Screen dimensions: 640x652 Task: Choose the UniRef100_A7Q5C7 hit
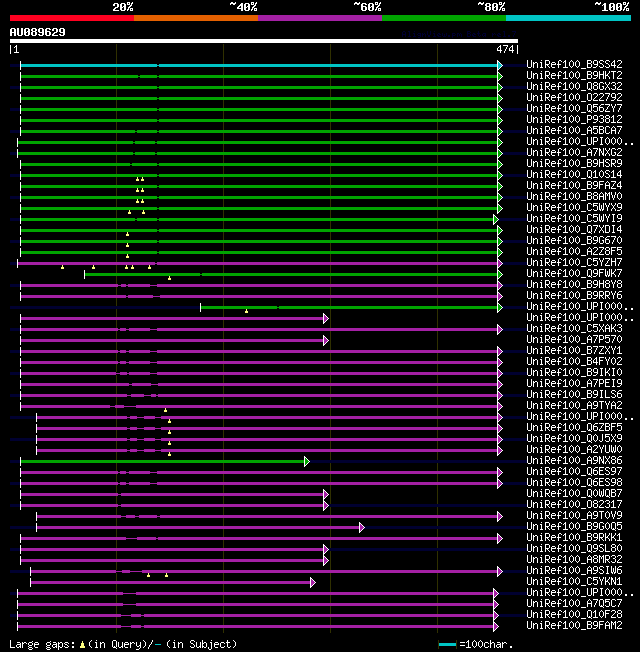tap(574, 604)
